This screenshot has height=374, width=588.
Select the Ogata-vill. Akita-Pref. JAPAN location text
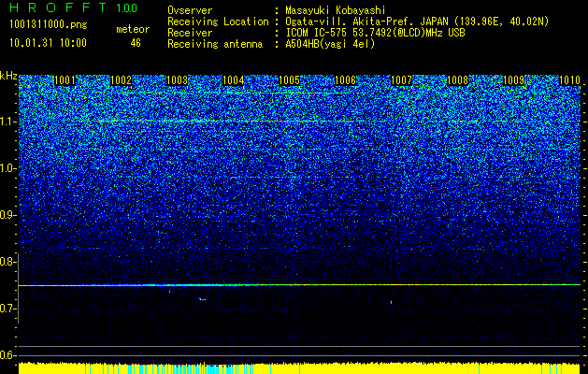point(417,22)
